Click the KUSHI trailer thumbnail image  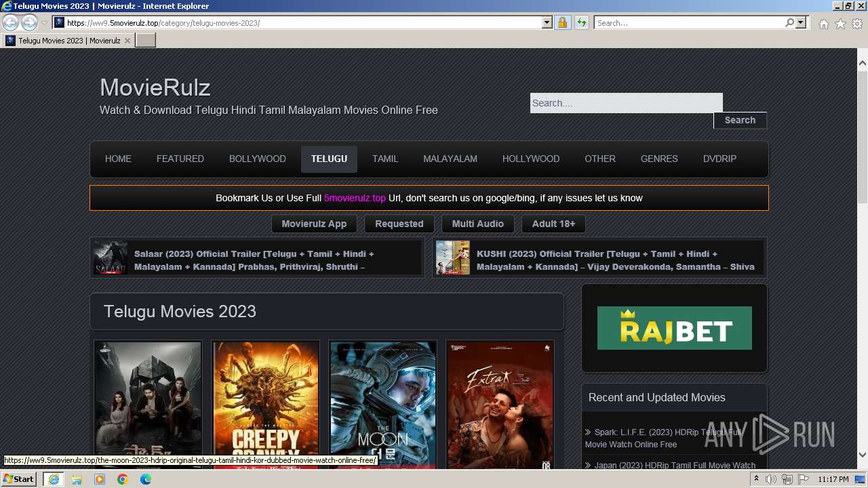pos(453,258)
